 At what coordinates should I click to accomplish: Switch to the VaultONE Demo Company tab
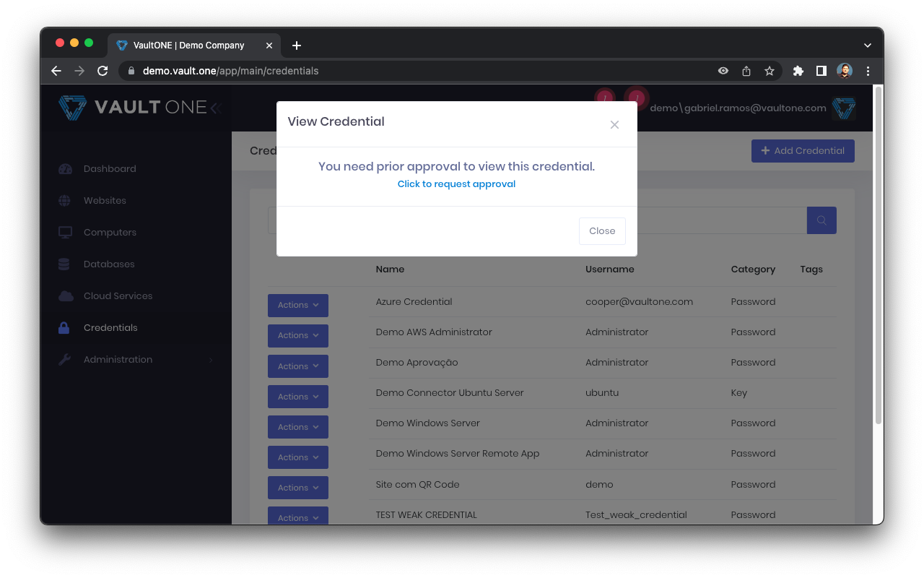coord(188,45)
